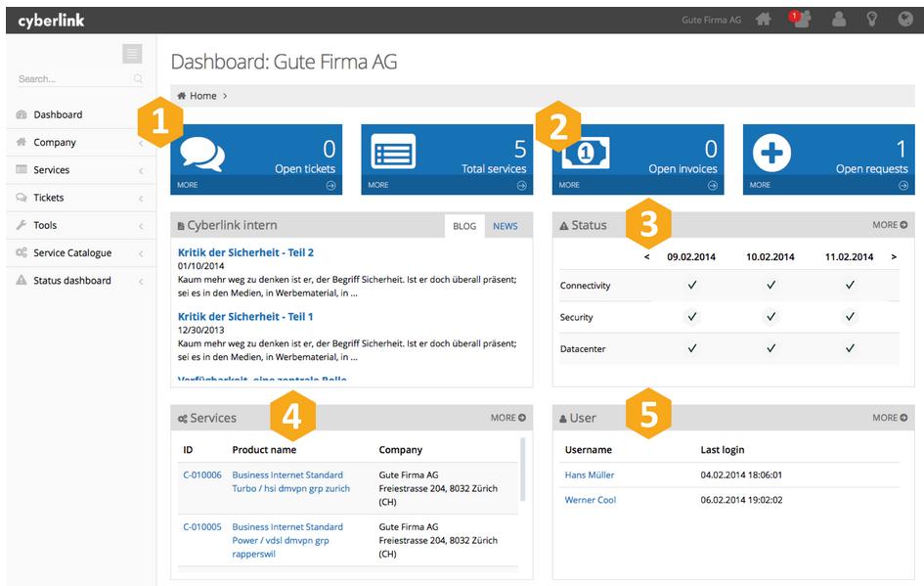Click the search magnifier icon
Image resolution: width=924 pixels, height=586 pixels.
click(x=138, y=78)
